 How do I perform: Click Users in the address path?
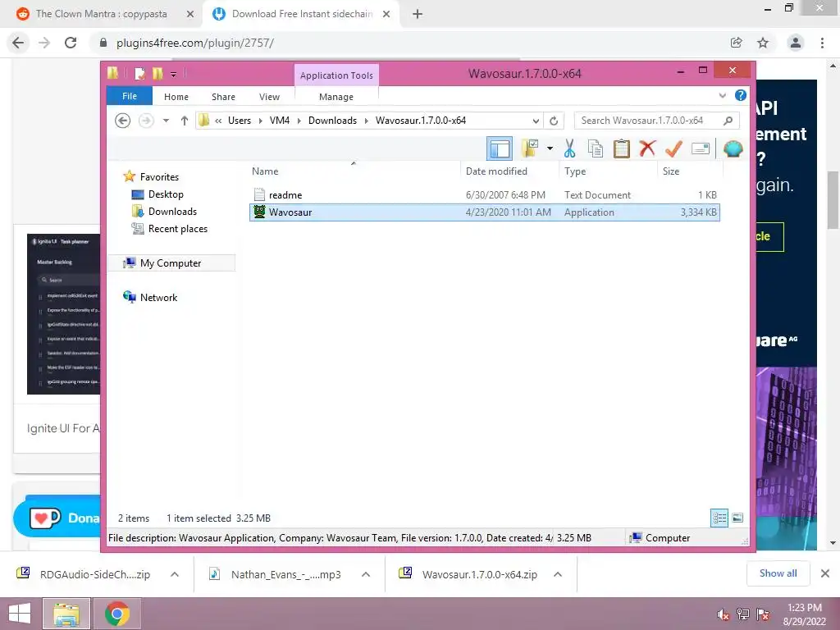(239, 121)
